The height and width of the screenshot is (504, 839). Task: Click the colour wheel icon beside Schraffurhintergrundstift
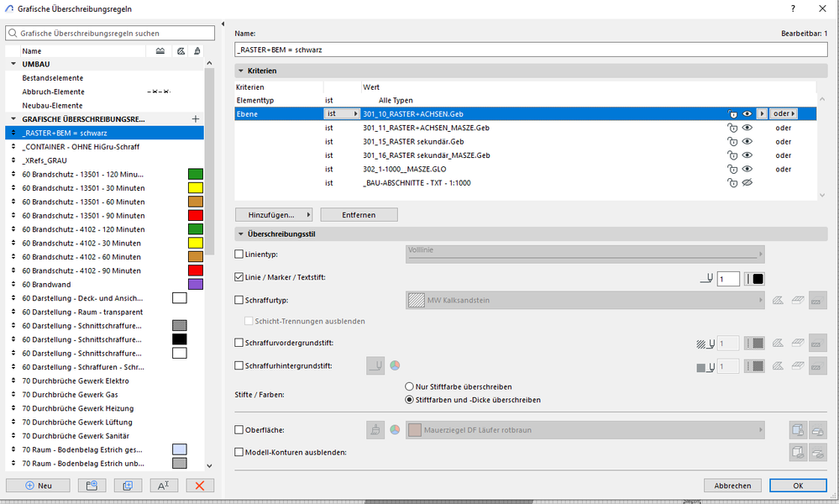[395, 365]
